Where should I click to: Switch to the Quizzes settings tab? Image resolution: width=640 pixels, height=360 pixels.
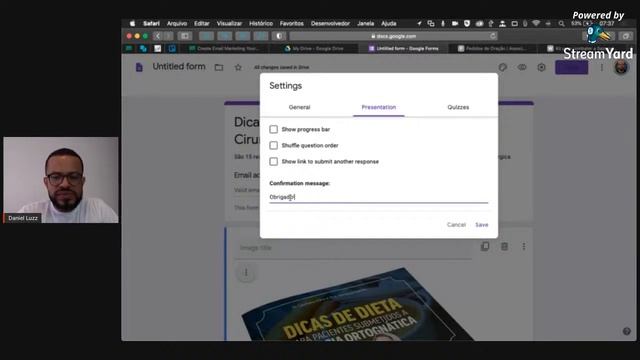pyautogui.click(x=458, y=107)
